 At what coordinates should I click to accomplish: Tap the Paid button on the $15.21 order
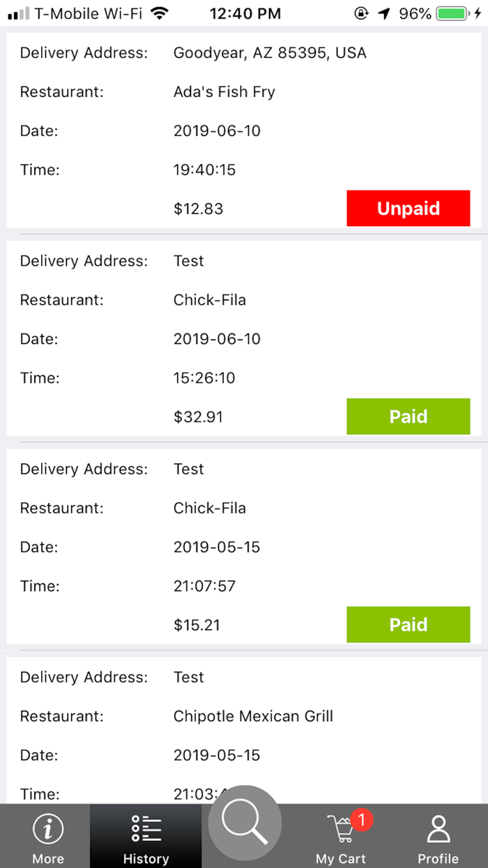[x=409, y=624]
